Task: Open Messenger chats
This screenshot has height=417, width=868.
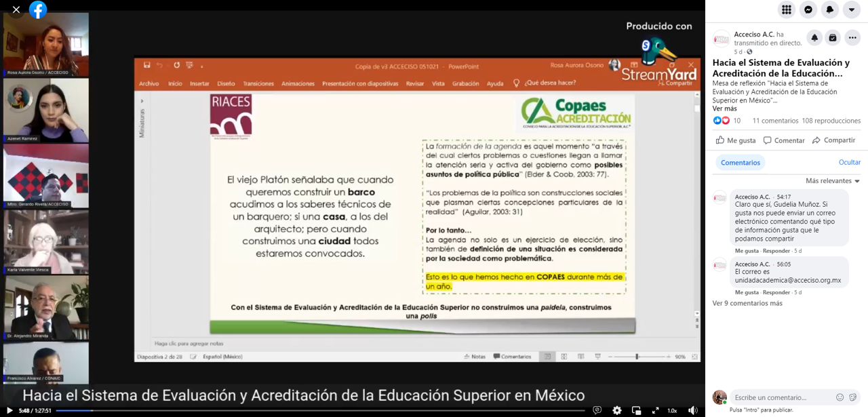Action: tap(808, 9)
